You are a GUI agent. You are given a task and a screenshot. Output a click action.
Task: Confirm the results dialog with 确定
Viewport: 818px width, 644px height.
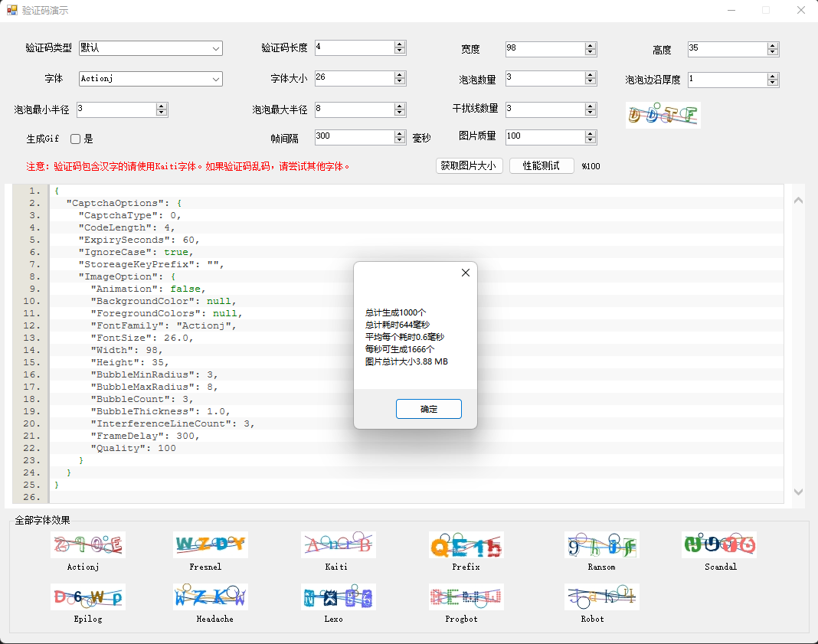point(428,408)
